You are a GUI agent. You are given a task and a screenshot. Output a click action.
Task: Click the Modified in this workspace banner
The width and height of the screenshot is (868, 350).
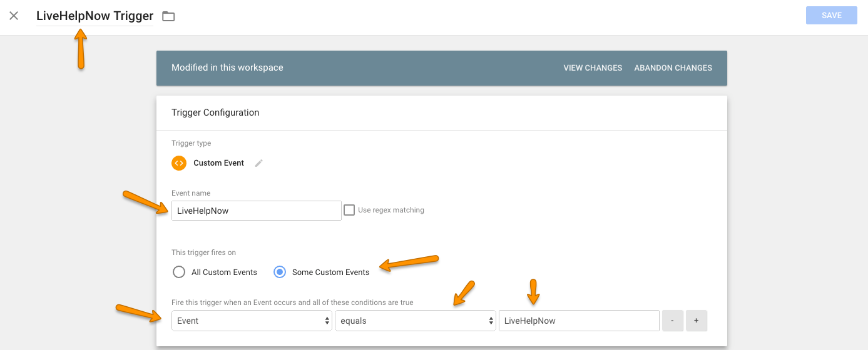[442, 68]
